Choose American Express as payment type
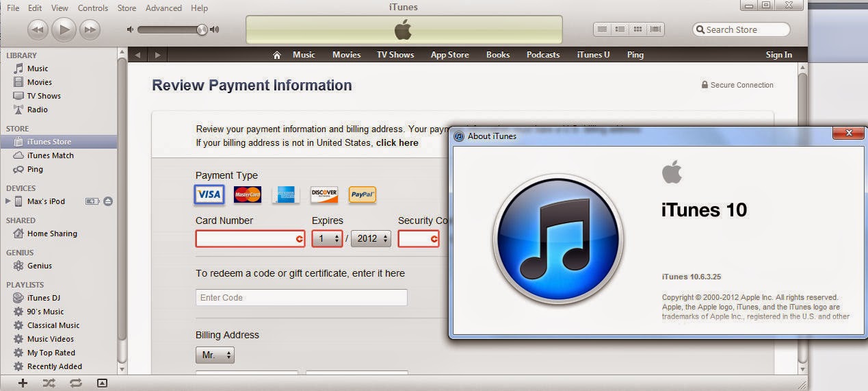The width and height of the screenshot is (868, 391). tap(286, 194)
